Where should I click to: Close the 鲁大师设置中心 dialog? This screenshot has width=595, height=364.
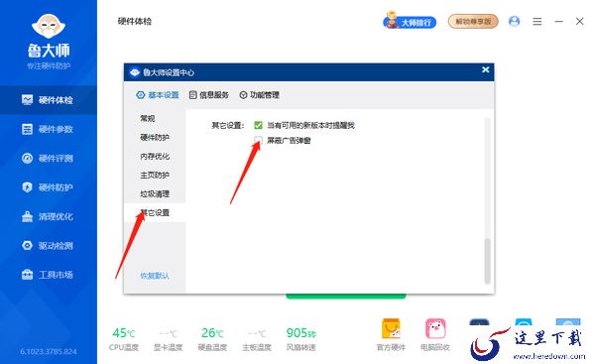pyautogui.click(x=485, y=69)
